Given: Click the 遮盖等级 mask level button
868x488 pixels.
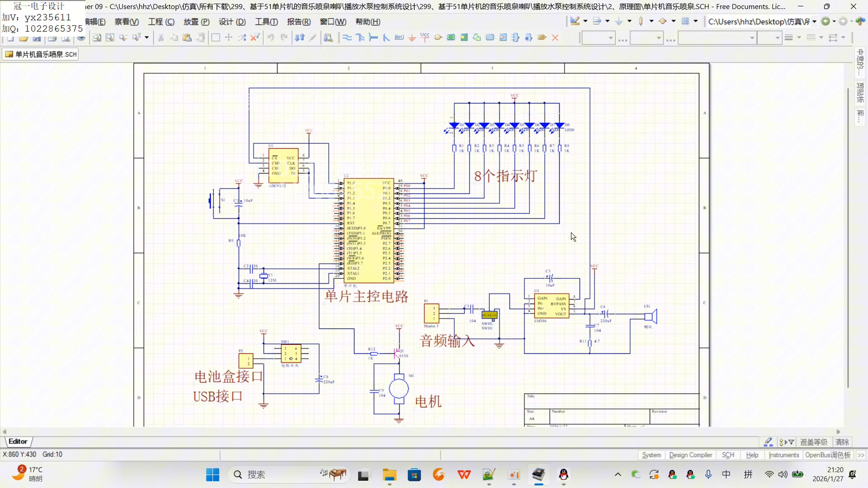Looking at the screenshot, I should point(813,442).
